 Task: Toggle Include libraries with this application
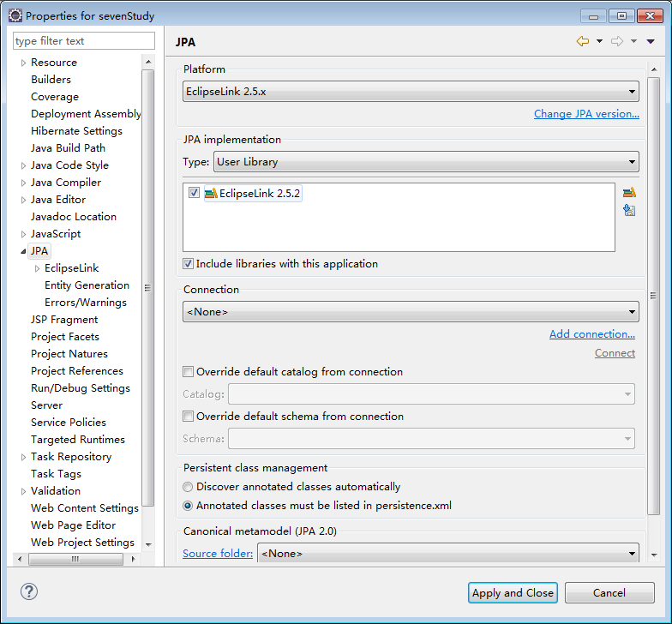click(188, 264)
